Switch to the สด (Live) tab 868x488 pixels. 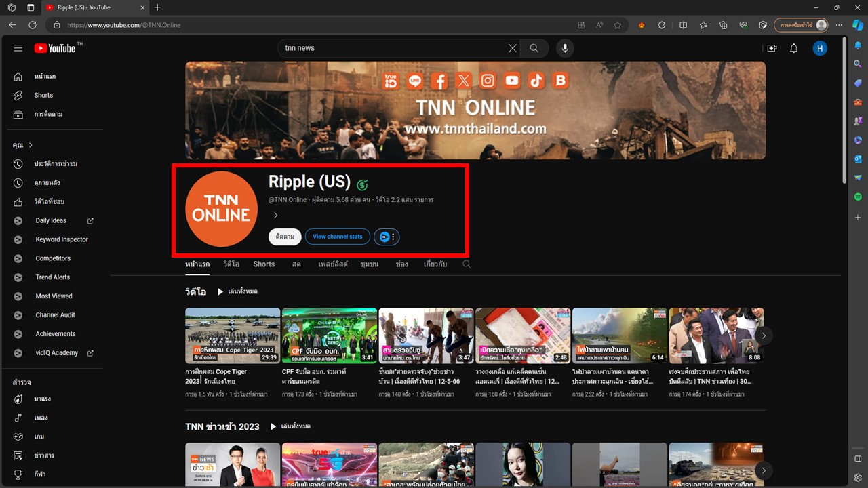(296, 264)
